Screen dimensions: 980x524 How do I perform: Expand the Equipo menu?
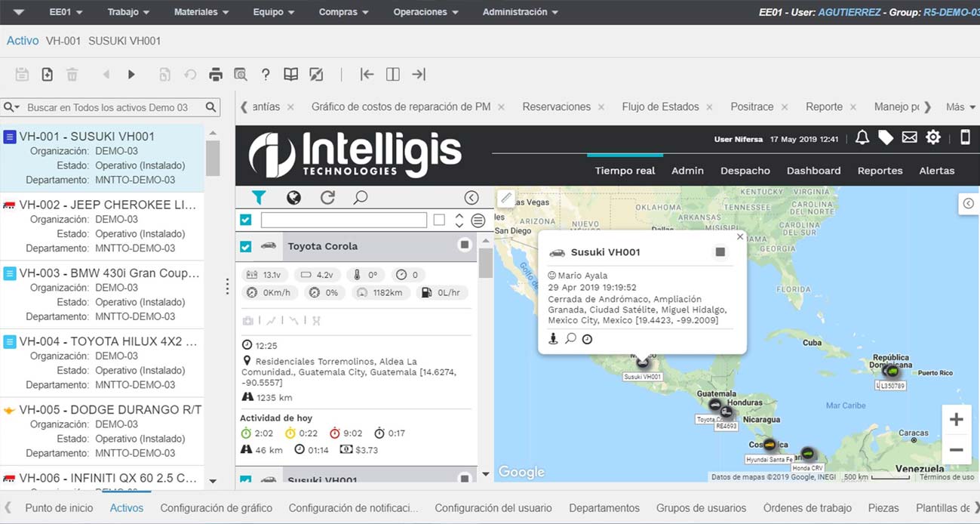[x=274, y=12]
